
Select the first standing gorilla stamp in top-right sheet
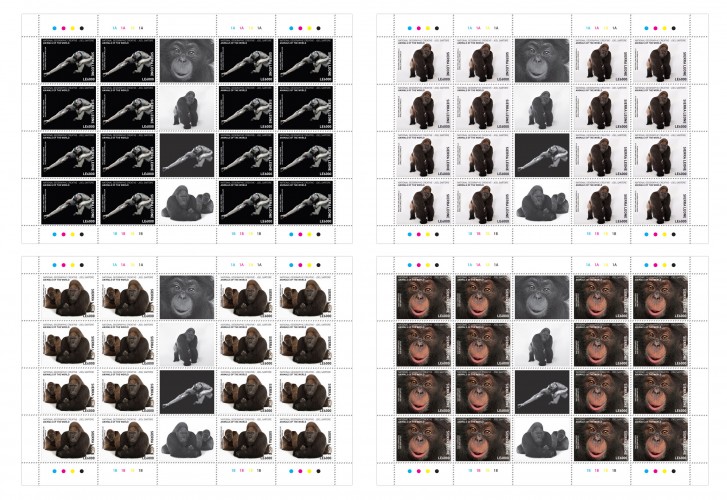[x=414, y=60]
